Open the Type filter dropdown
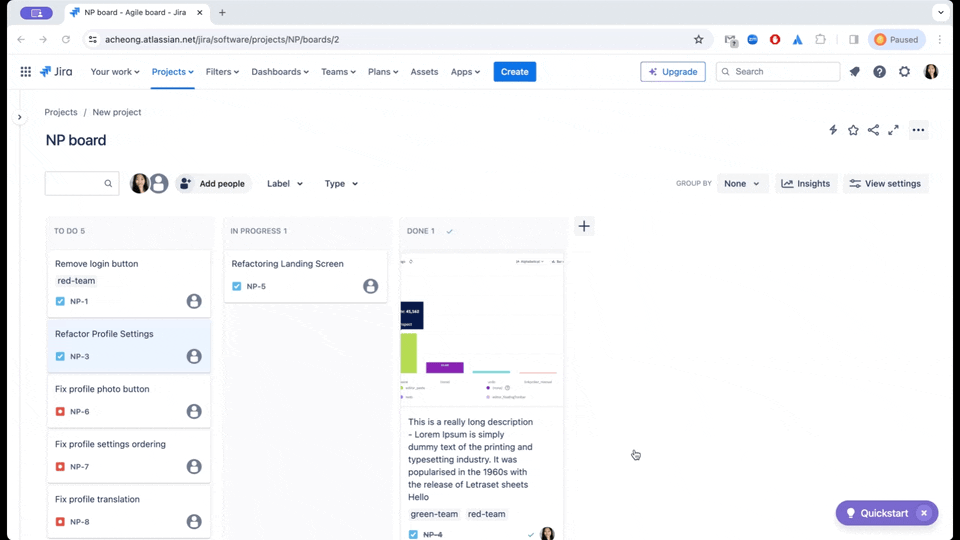Viewport: 960px width, 540px height. tap(341, 184)
